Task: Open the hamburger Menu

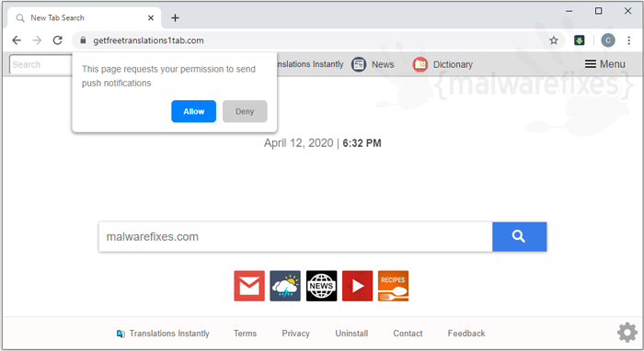Action: pyautogui.click(x=605, y=64)
